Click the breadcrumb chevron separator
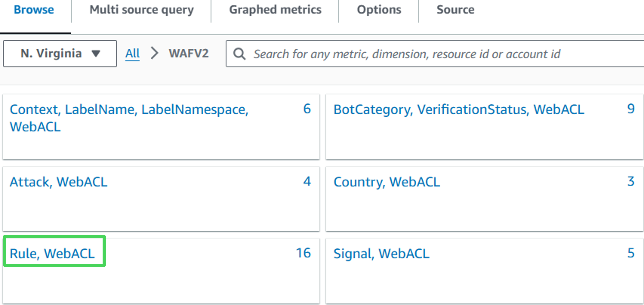Viewport: 644px width, 305px height. 154,54
